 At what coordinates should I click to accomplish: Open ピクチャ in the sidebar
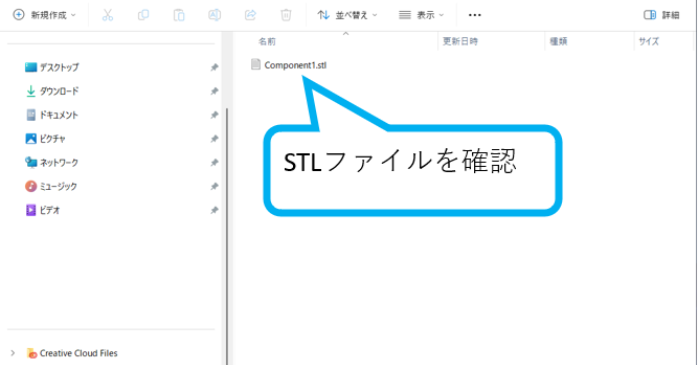pos(45,139)
